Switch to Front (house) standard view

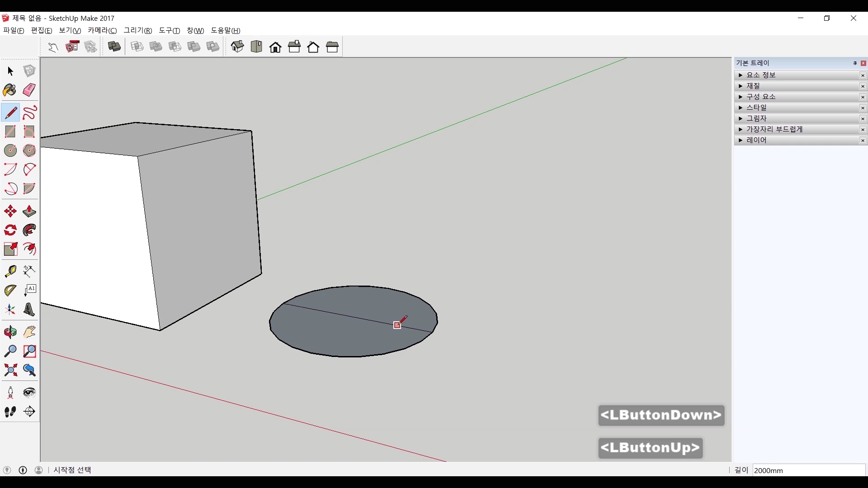point(275,47)
